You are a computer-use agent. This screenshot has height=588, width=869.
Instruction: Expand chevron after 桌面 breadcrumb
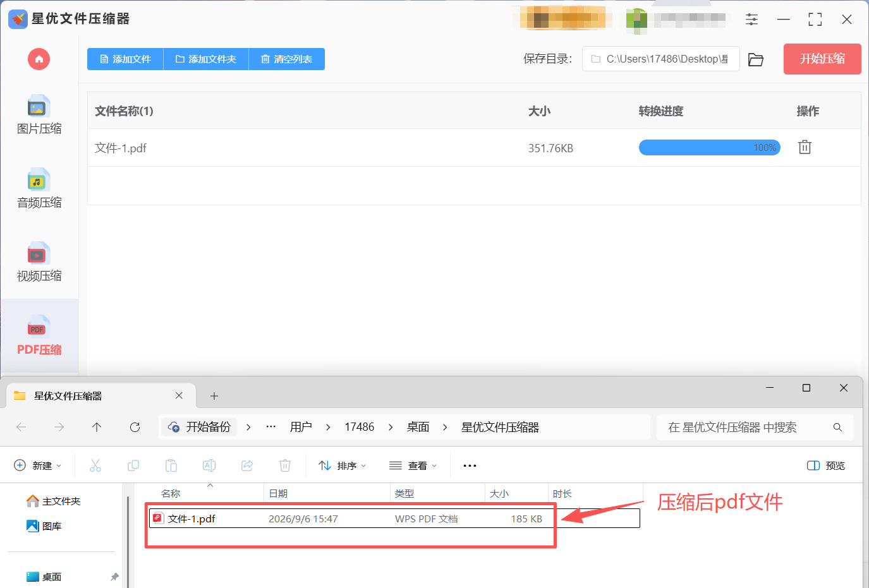(445, 427)
